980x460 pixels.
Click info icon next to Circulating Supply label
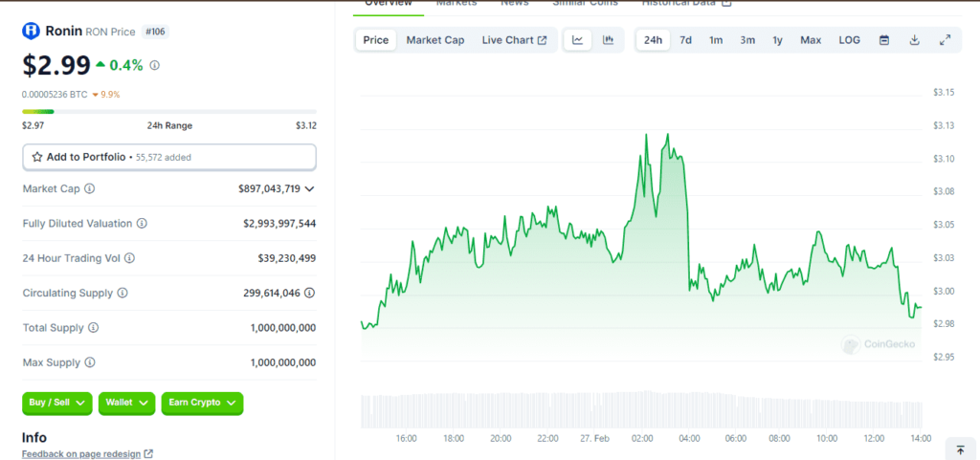122,293
